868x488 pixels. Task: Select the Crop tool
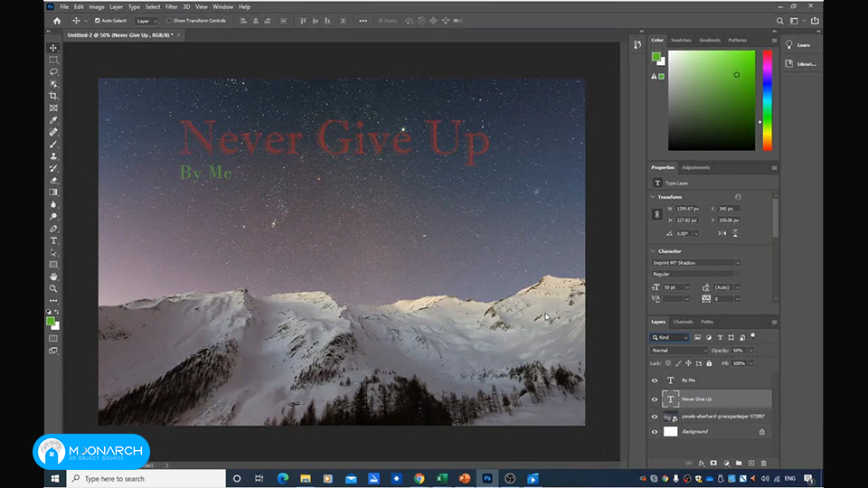point(53,97)
